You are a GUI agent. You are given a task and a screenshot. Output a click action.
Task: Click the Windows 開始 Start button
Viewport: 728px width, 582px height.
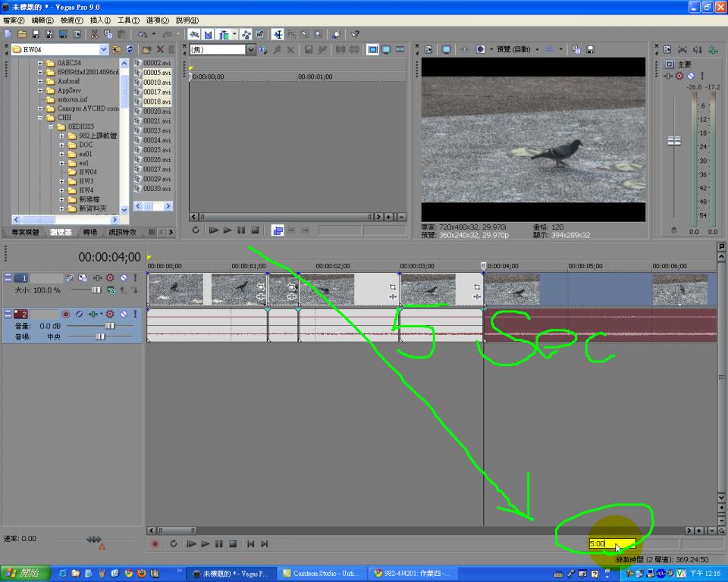tap(26, 573)
